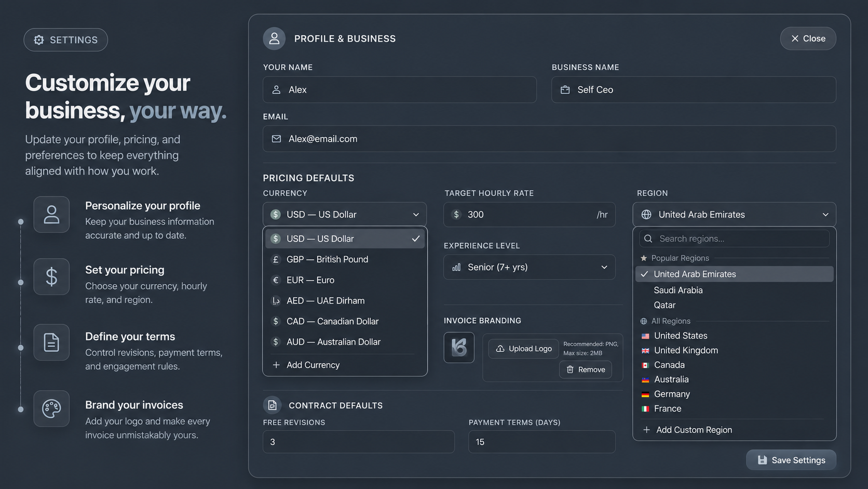Click the Save Settings button

click(x=791, y=460)
